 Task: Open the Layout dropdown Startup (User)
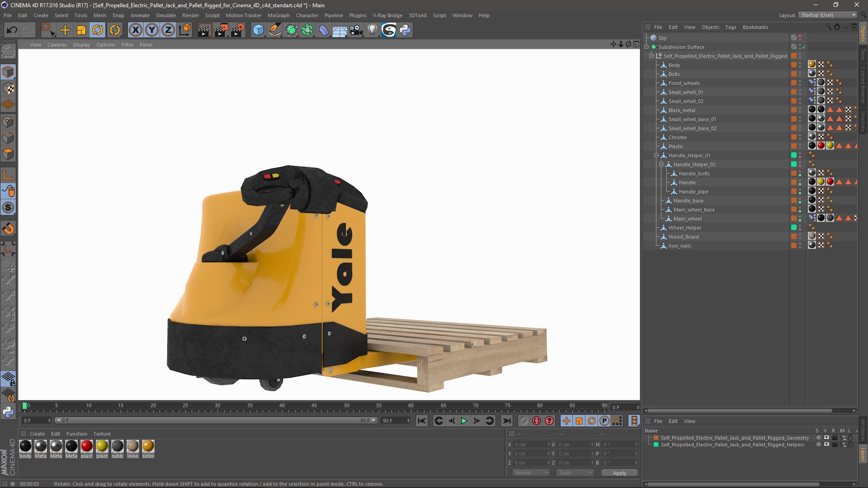point(827,15)
